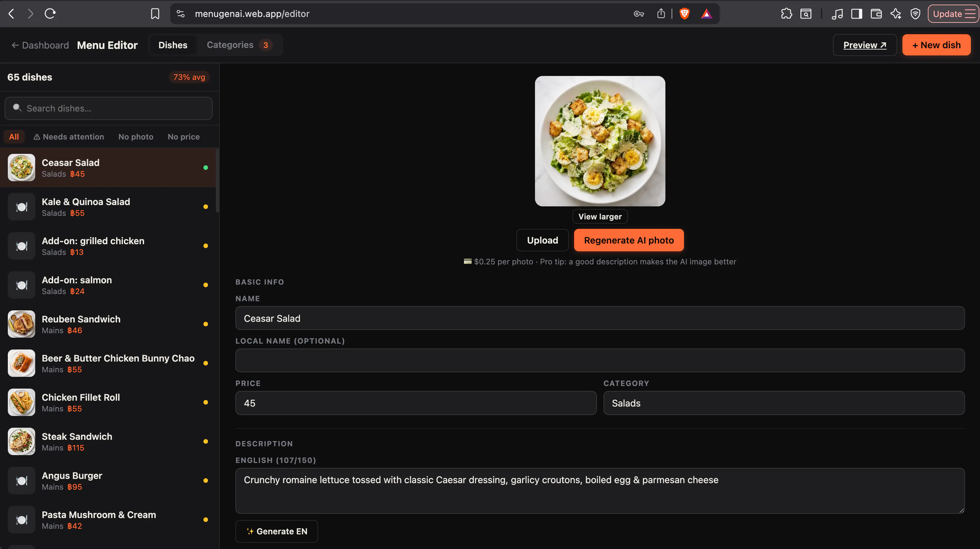Go back using the browser back arrow
Screen dimensions: 980x549
(x=11, y=14)
